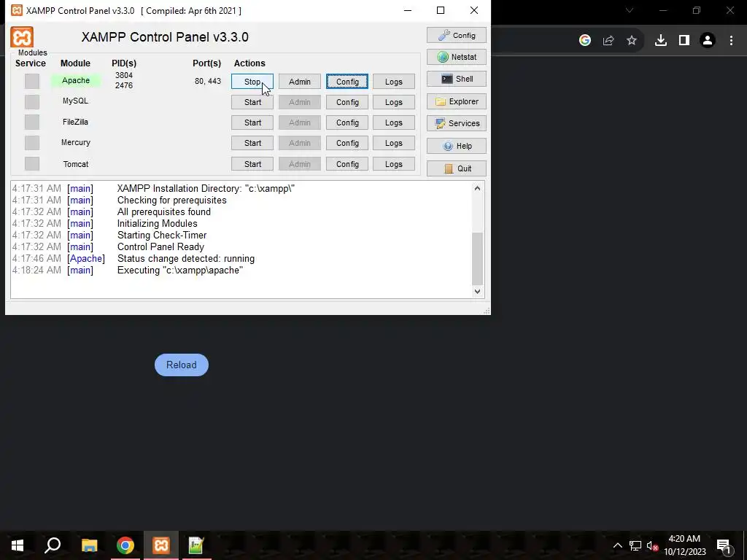Open Tomcat Config menu
The width and height of the screenshot is (747, 560).
[347, 164]
